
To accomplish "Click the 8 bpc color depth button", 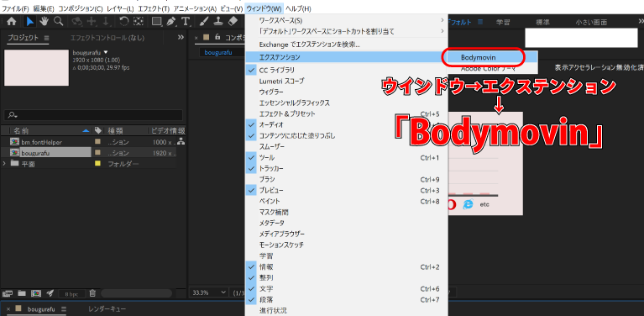I will [71, 294].
